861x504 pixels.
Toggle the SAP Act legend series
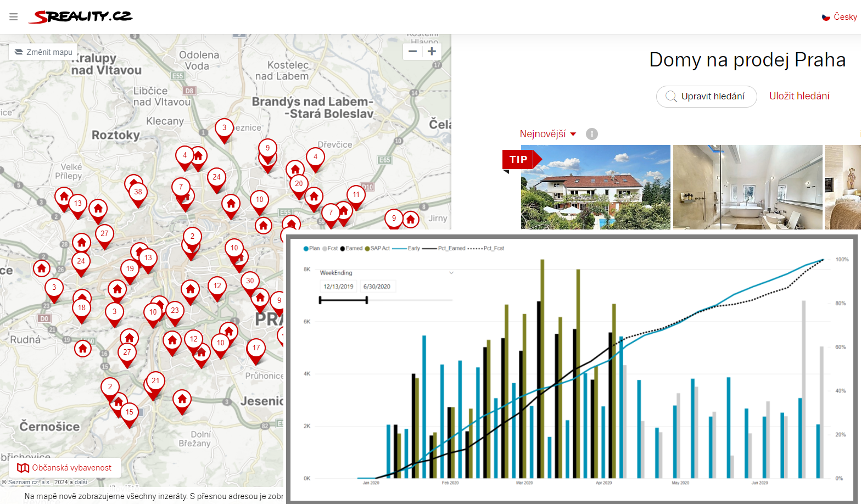pos(377,249)
